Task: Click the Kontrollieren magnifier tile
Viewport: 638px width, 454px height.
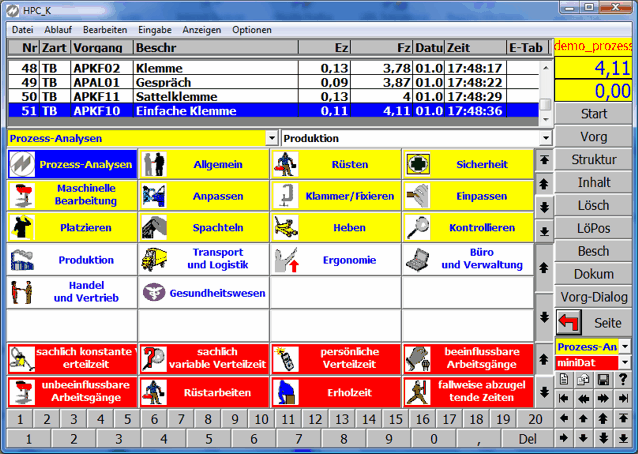Action: [x=467, y=228]
